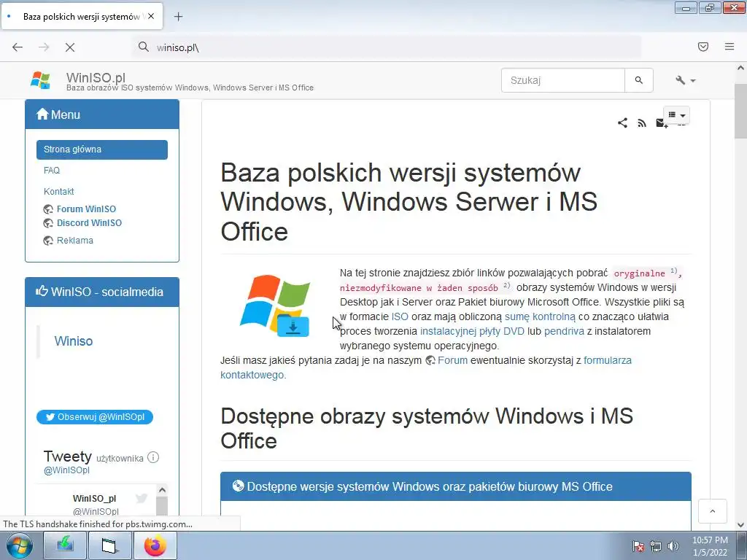Click the footnote 2 marker after sposób

click(x=507, y=286)
